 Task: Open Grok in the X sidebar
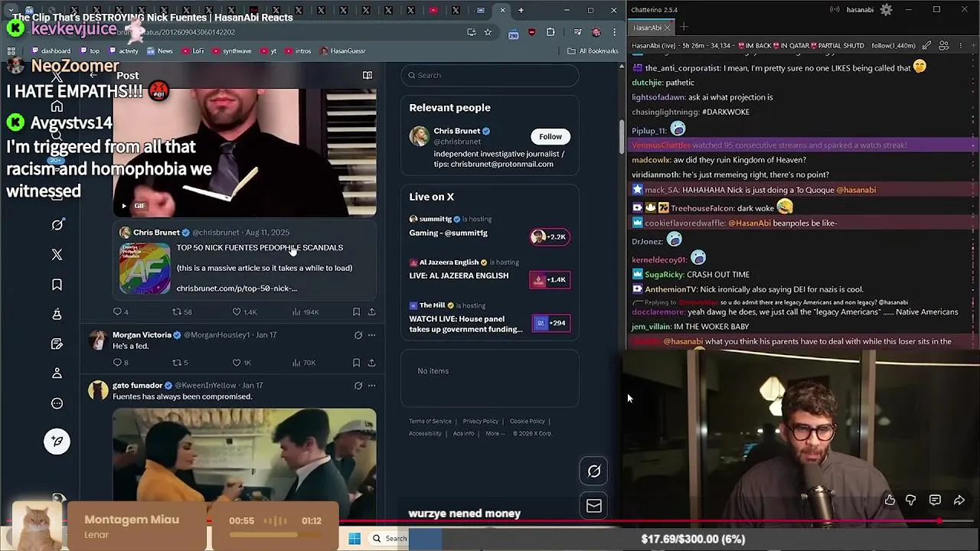(x=57, y=225)
